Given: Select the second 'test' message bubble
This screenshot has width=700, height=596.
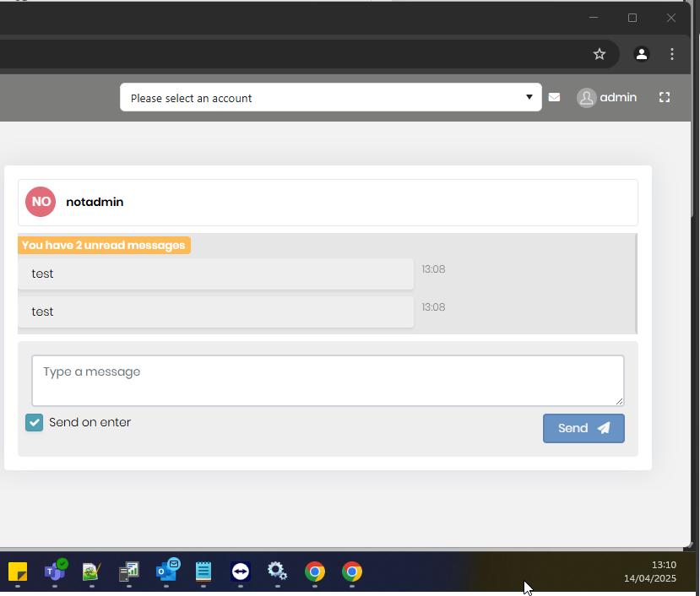Looking at the screenshot, I should (x=215, y=312).
